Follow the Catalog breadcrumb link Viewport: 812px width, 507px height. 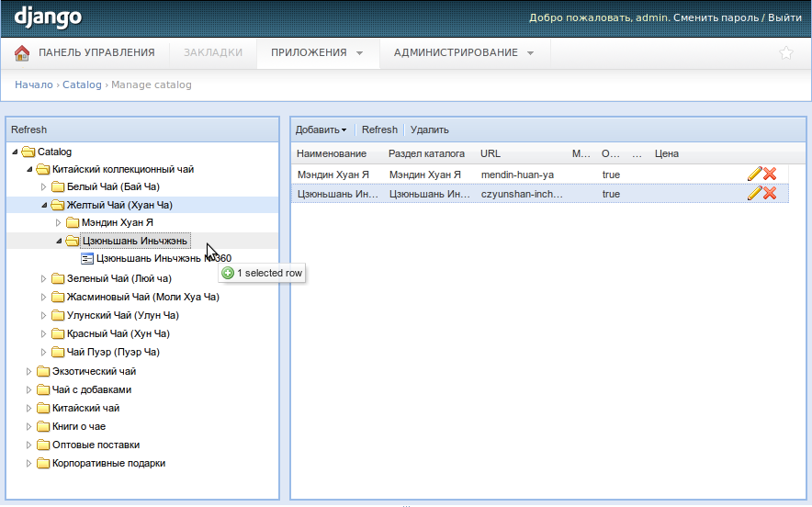[82, 84]
